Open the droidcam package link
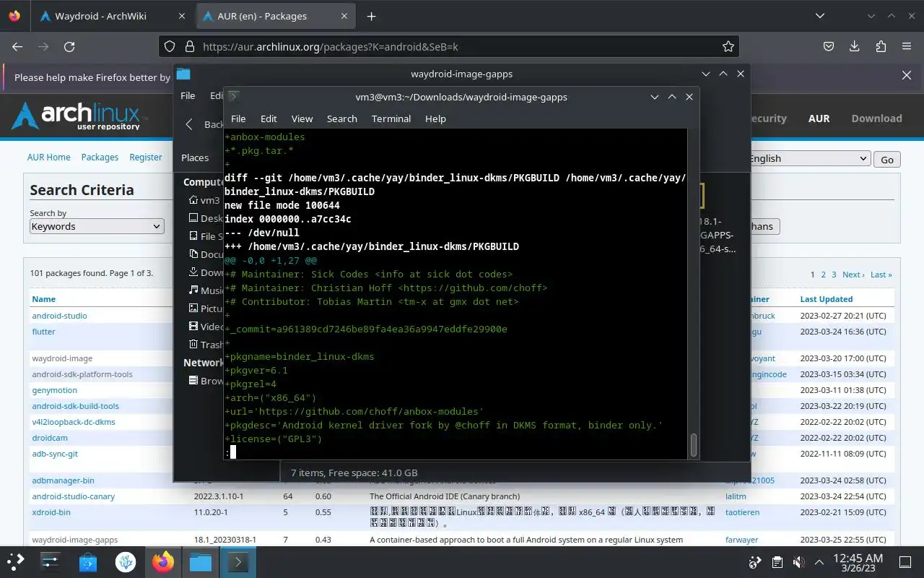924x578 pixels. click(x=50, y=438)
